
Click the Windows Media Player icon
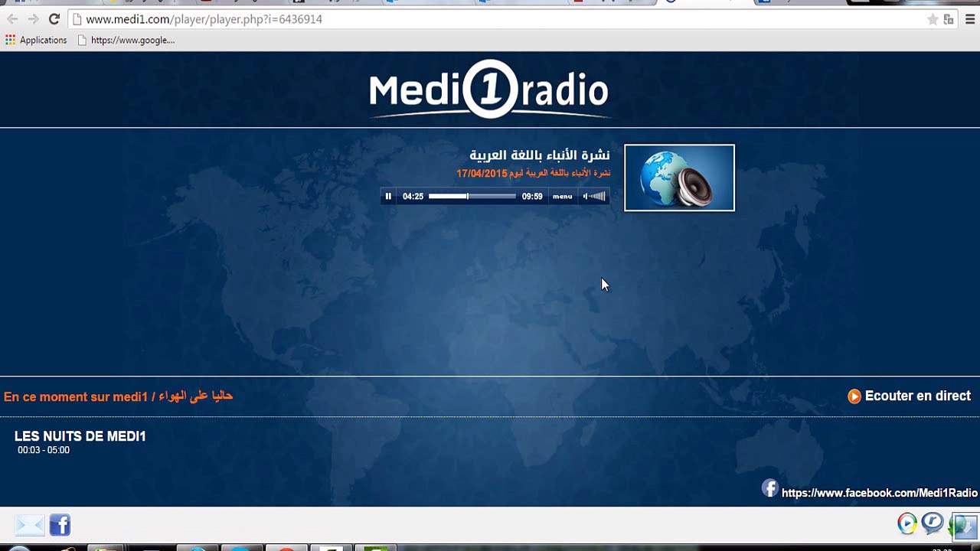pos(907,523)
